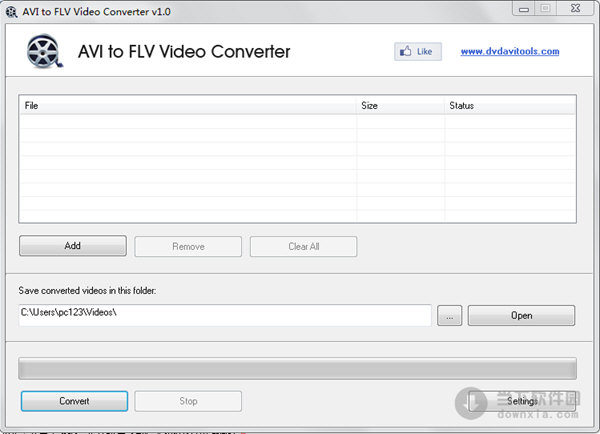
Task: Open the Settings dialog
Action: pyautogui.click(x=522, y=401)
